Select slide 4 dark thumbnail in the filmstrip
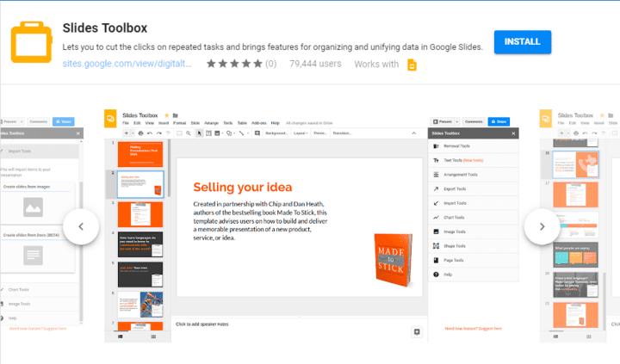 click(x=140, y=244)
